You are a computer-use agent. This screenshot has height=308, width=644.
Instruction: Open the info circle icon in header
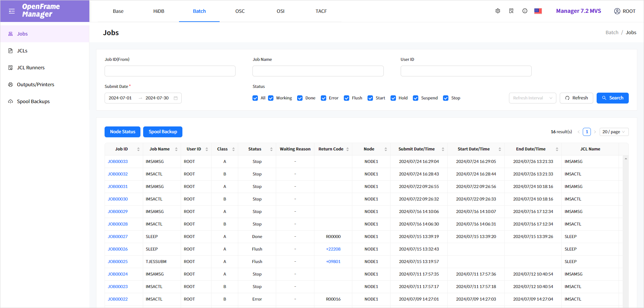525,11
